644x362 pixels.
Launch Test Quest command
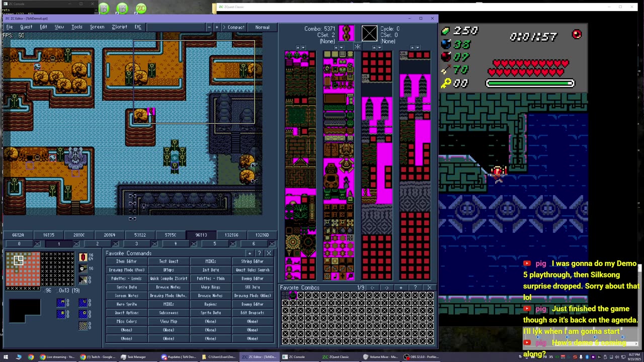169,261
